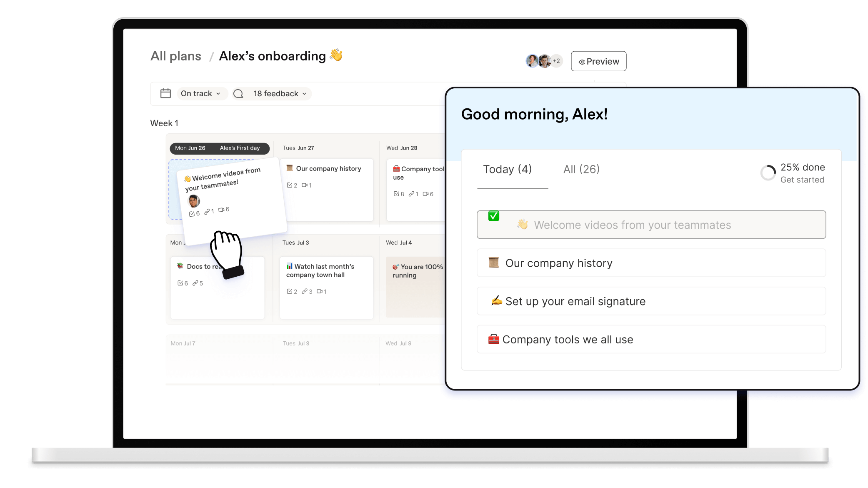
Task: Click 'Preview' button to preview onboarding
Action: pyautogui.click(x=598, y=61)
